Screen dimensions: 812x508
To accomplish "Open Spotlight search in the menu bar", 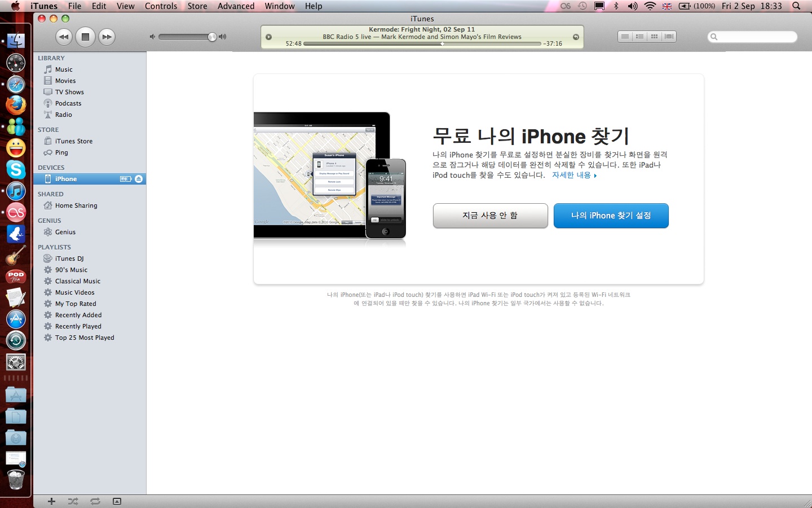I will (x=796, y=6).
